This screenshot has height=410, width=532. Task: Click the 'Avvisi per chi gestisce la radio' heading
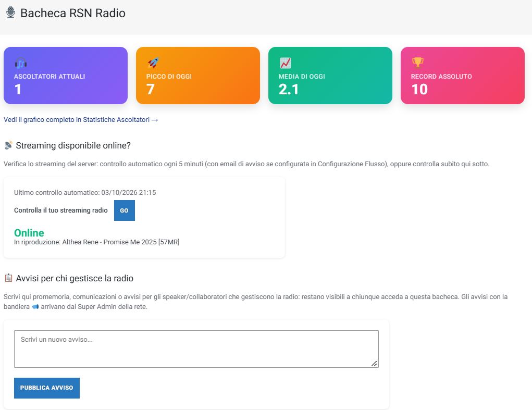pyautogui.click(x=75, y=278)
